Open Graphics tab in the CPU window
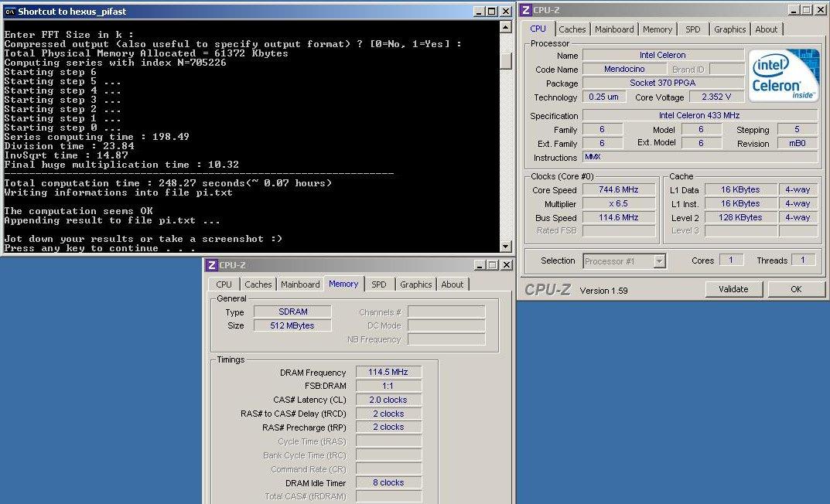Image resolution: width=830 pixels, height=504 pixels. pos(729,29)
